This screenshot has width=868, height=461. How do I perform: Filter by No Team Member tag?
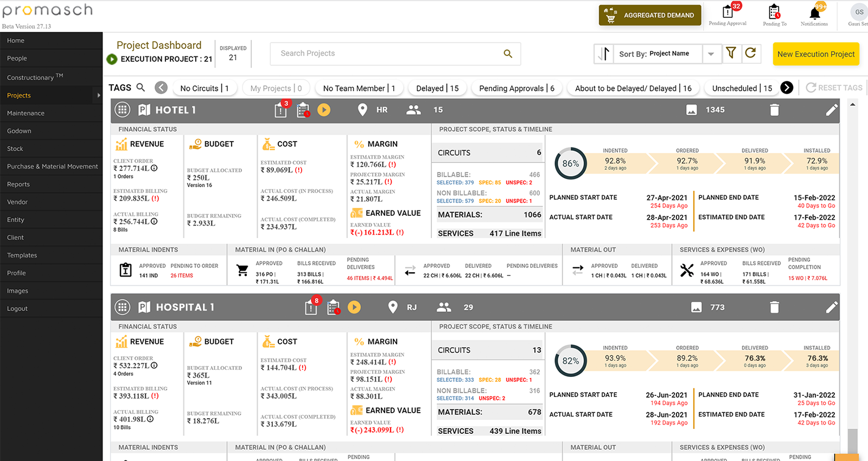point(359,88)
